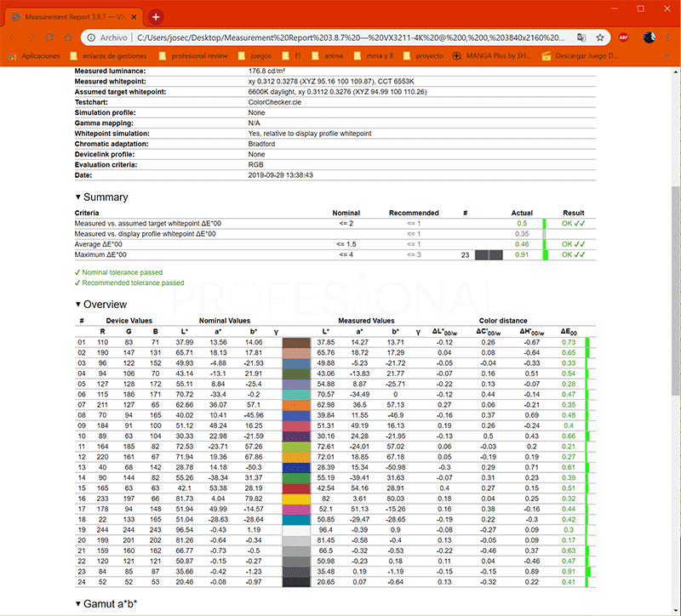This screenshot has height=616, width=681.
Task: Click the Measured luminance value 176.8 cd/m²
Action: click(x=266, y=71)
